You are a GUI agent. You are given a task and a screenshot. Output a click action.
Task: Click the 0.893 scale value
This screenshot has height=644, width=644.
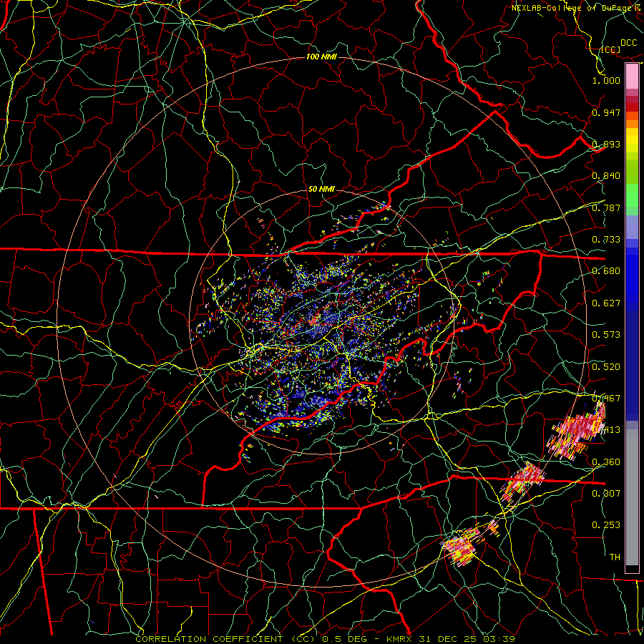[x=606, y=144]
